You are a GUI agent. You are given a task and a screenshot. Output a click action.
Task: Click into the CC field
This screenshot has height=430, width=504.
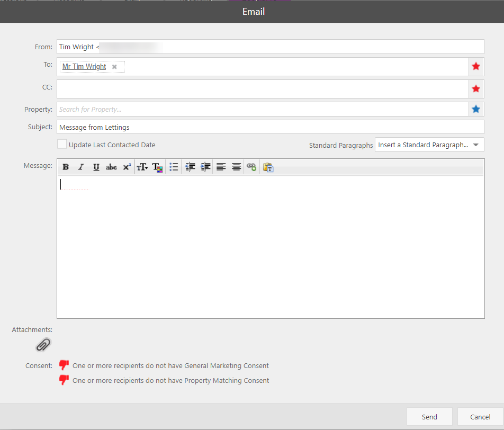(x=263, y=89)
